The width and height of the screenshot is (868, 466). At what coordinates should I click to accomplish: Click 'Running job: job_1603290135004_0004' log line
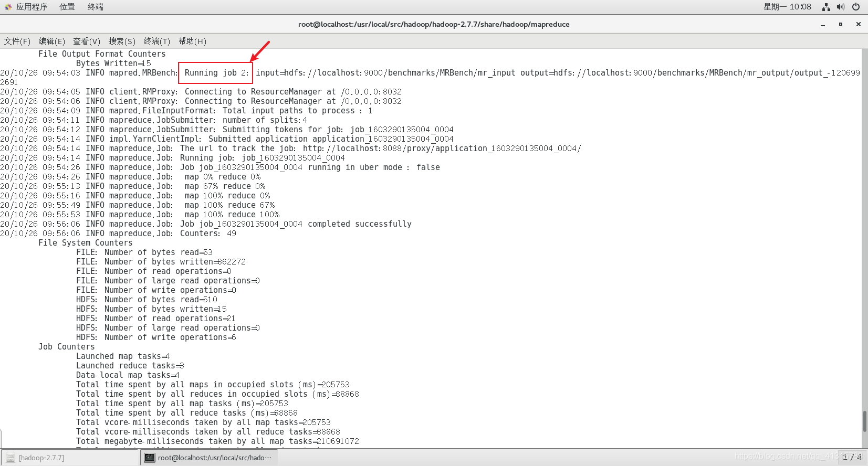(x=172, y=158)
